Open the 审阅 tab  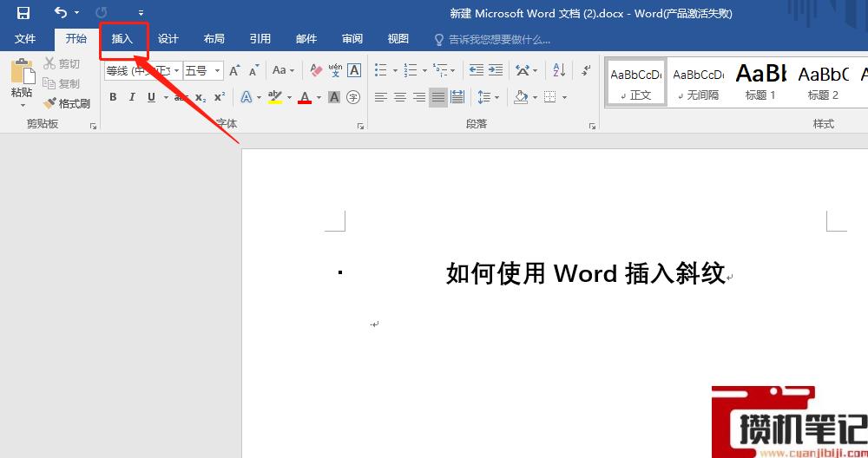coord(352,39)
